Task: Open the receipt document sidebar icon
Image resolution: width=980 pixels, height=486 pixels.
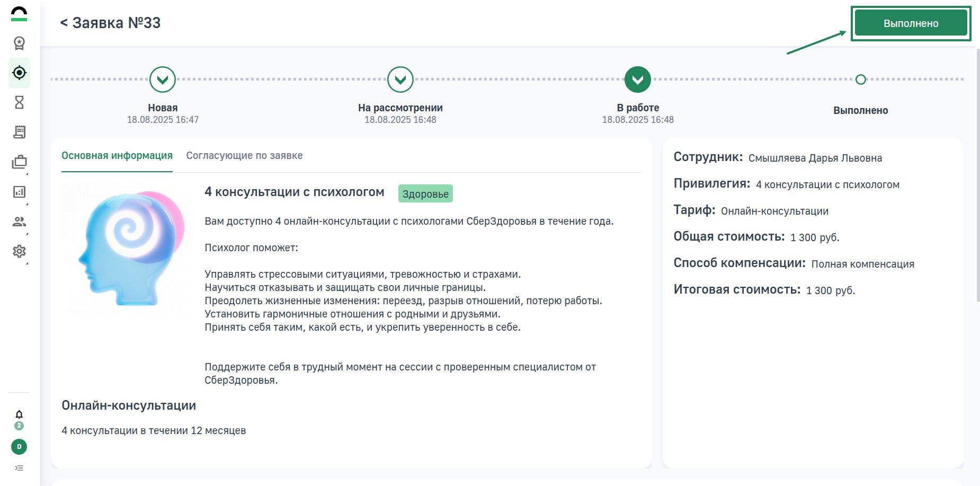Action: (19, 132)
